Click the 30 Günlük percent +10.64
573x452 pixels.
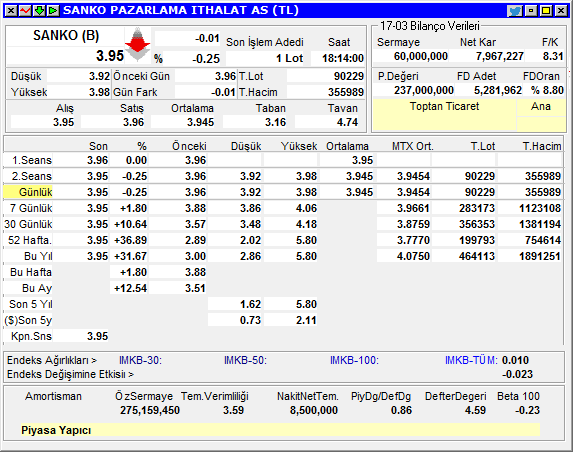click(130, 224)
